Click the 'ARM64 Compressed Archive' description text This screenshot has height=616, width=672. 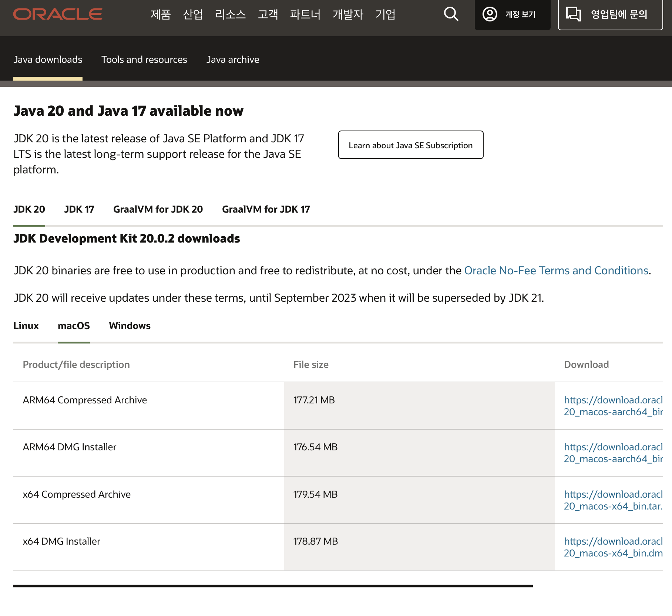pos(85,400)
